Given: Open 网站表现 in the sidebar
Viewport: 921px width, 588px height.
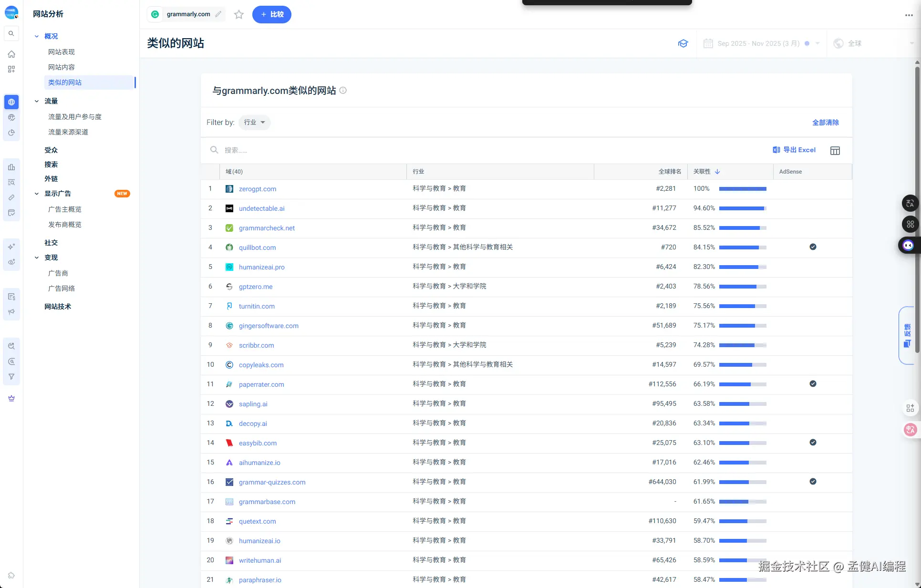Looking at the screenshot, I should (62, 52).
